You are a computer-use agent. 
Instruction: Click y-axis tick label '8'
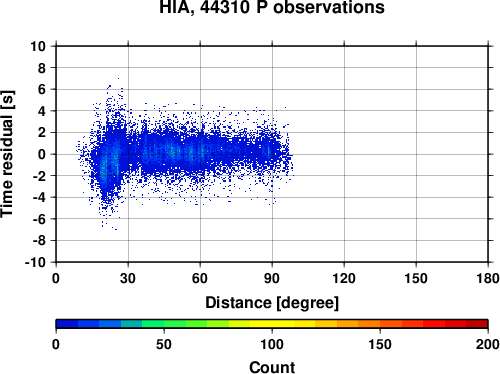point(42,68)
